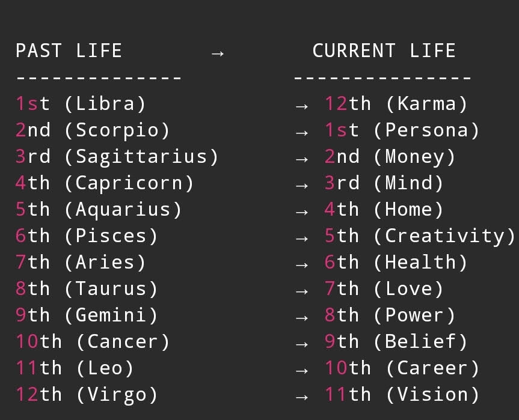Select the 1st (Libra) entry

81,104
